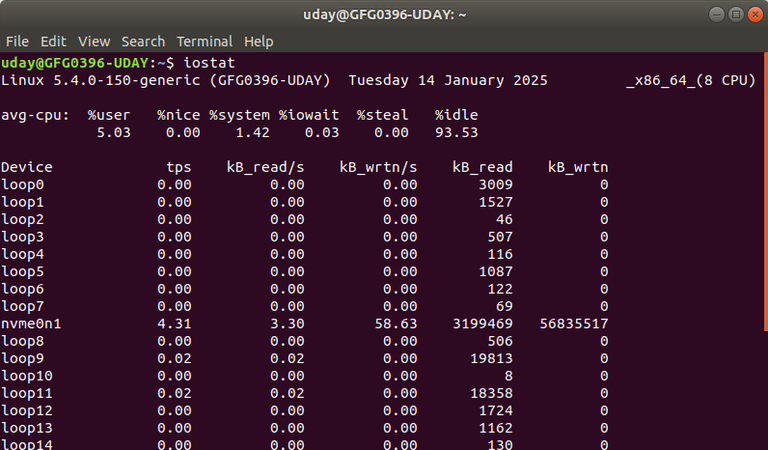
Task: Click the loop13 device name
Action: (x=26, y=428)
